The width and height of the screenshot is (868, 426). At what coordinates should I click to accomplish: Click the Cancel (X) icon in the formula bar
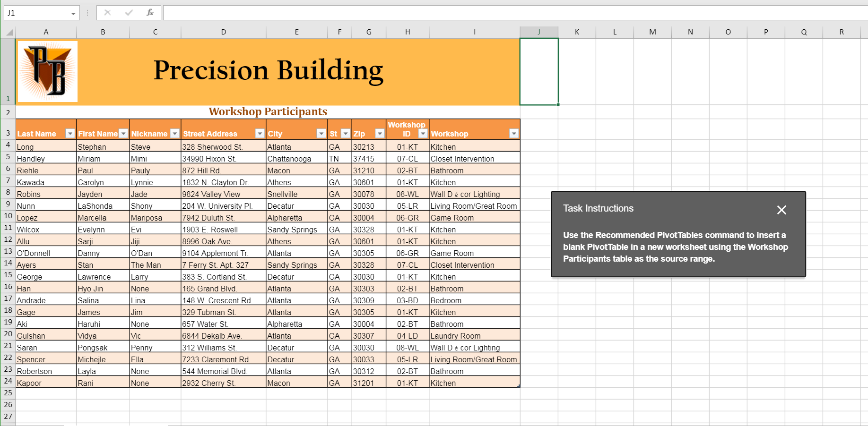(x=108, y=13)
